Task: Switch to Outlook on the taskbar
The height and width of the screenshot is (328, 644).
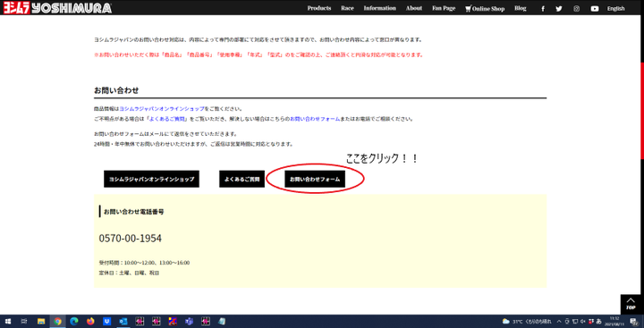Action: pos(123,321)
